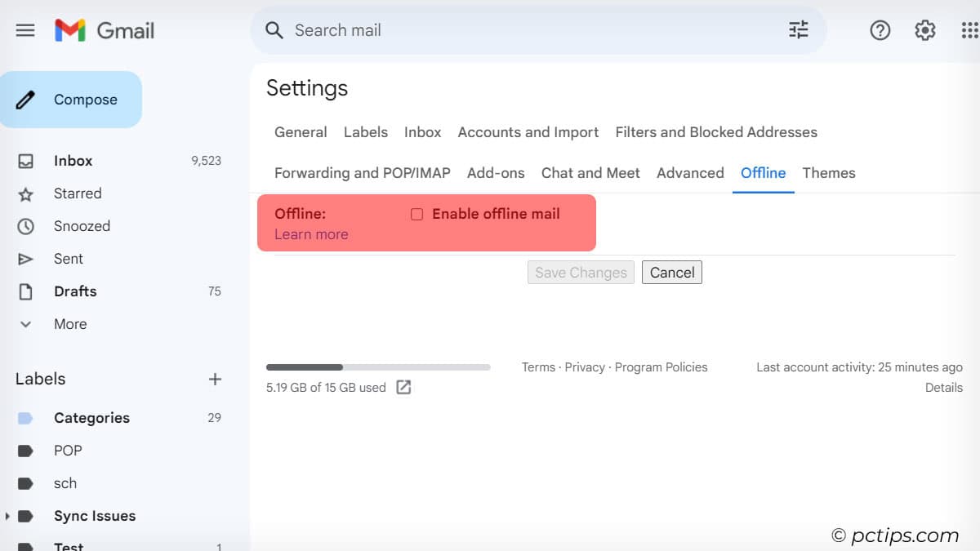The height and width of the screenshot is (551, 980).
Task: Tick the Enable offline mail checkbox
Action: 416,214
